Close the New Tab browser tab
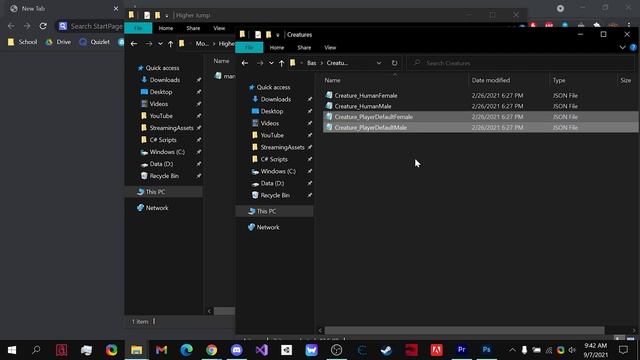Image resolution: width=640 pixels, height=360 pixels. point(116,9)
